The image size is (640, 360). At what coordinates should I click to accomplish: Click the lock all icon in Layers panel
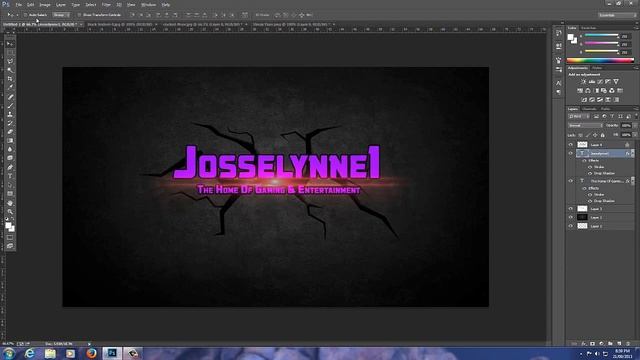click(602, 135)
